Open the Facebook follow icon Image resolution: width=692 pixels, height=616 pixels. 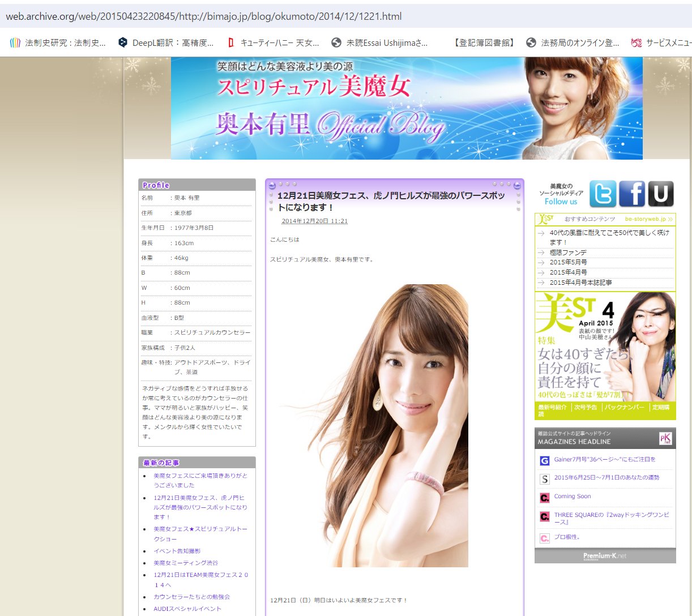[x=632, y=194]
